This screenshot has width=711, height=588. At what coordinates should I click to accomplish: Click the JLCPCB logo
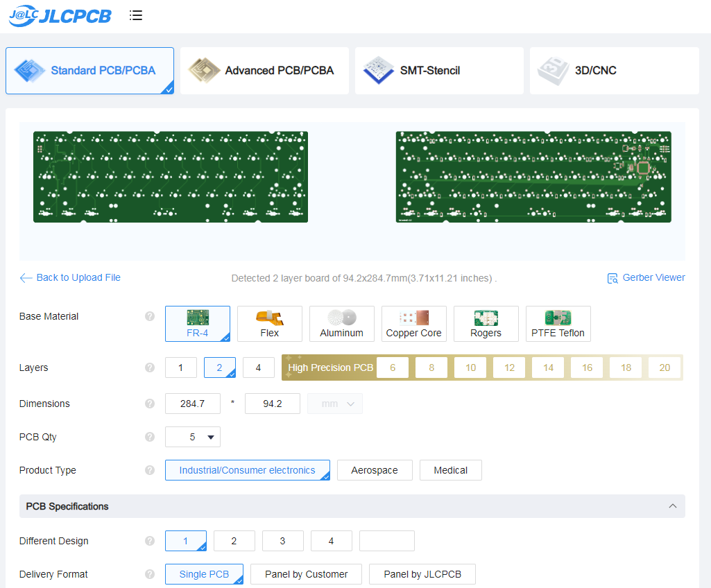60,16
